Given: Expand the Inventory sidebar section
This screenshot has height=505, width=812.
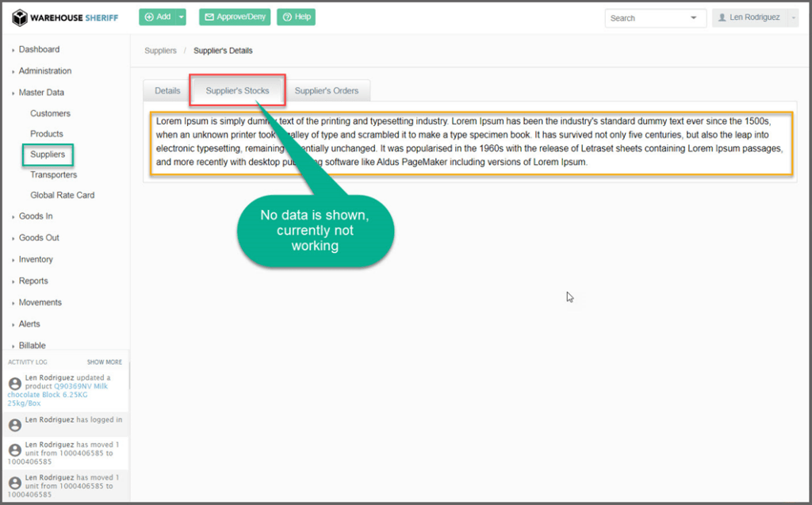Looking at the screenshot, I should tap(36, 259).
